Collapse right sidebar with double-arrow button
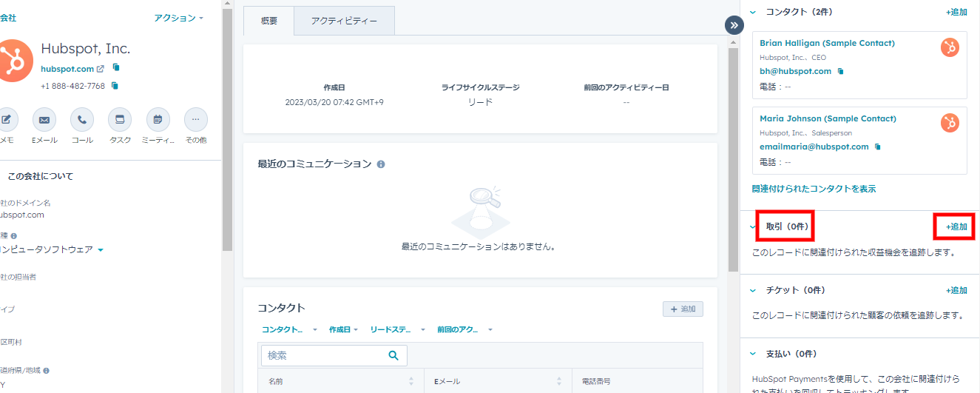This screenshot has height=393, width=980. (734, 25)
